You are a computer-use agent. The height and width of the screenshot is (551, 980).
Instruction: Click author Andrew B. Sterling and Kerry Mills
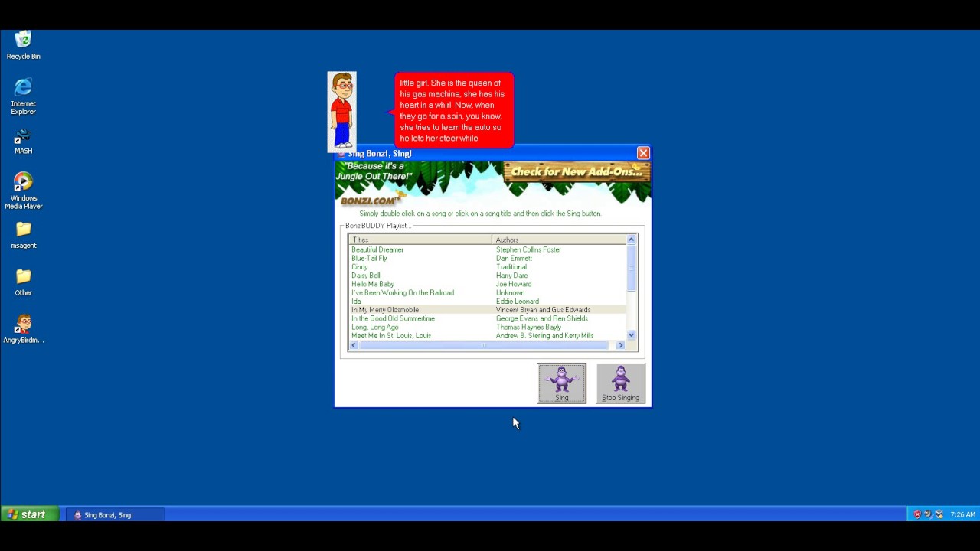tap(544, 336)
